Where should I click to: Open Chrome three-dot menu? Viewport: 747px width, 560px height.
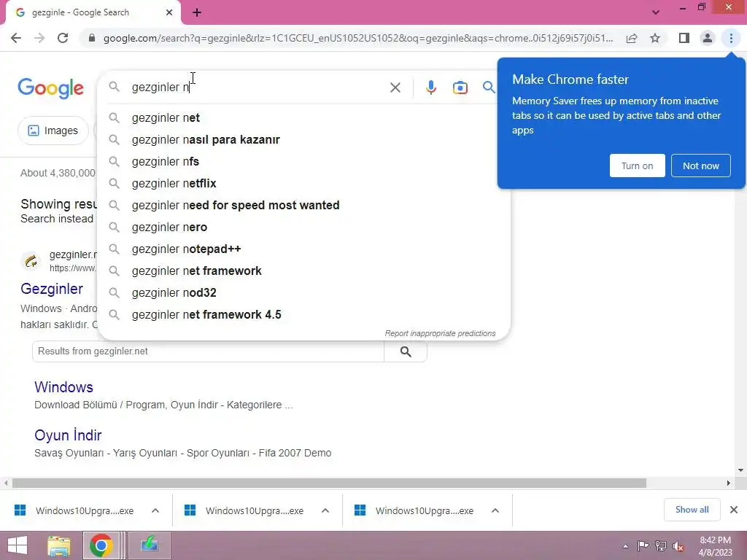click(731, 38)
